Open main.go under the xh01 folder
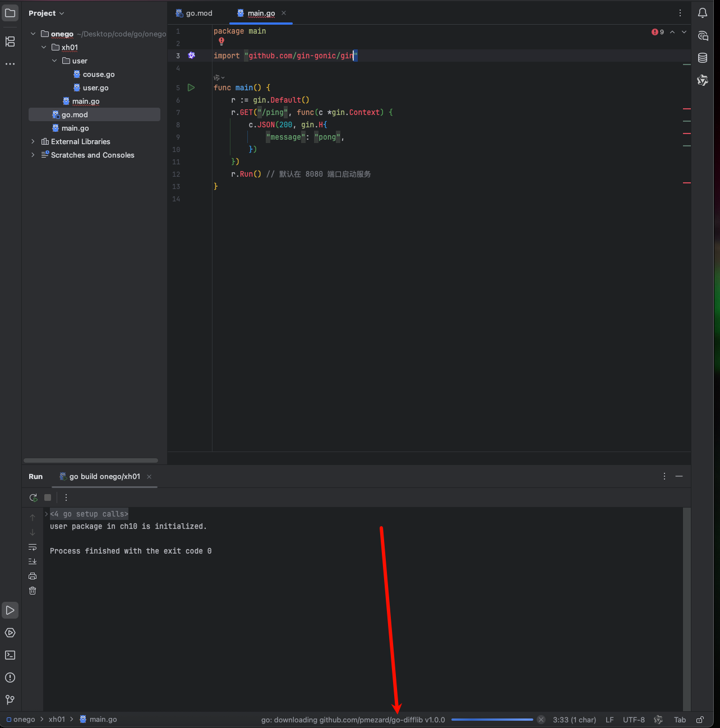Screen dimensions: 720x728 (81, 101)
